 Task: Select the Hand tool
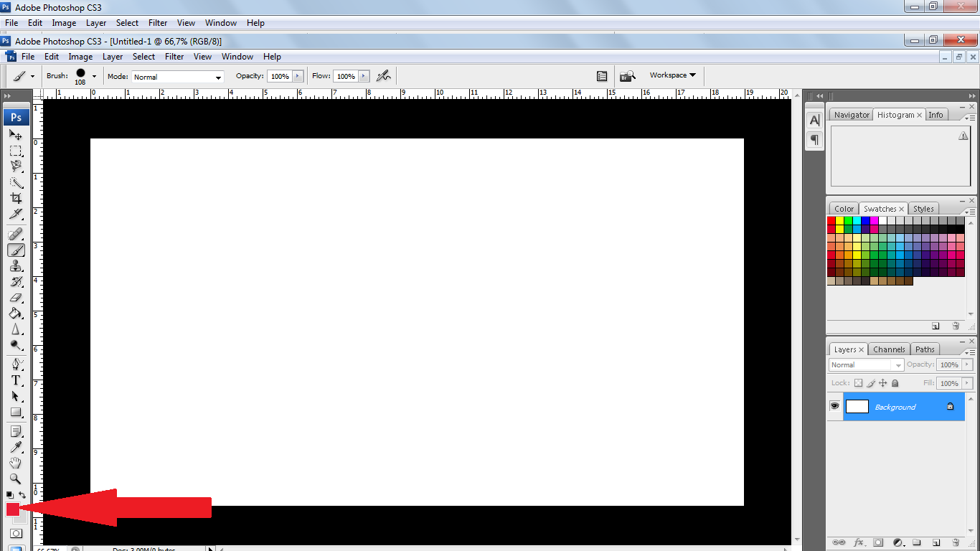[16, 463]
